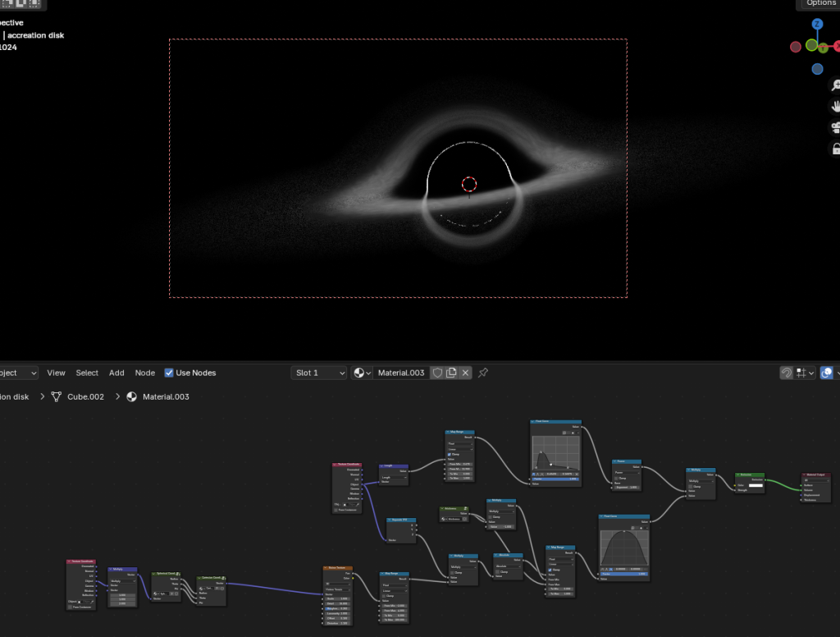Click the Emission node header
This screenshot has height=637, width=840.
tap(750, 474)
